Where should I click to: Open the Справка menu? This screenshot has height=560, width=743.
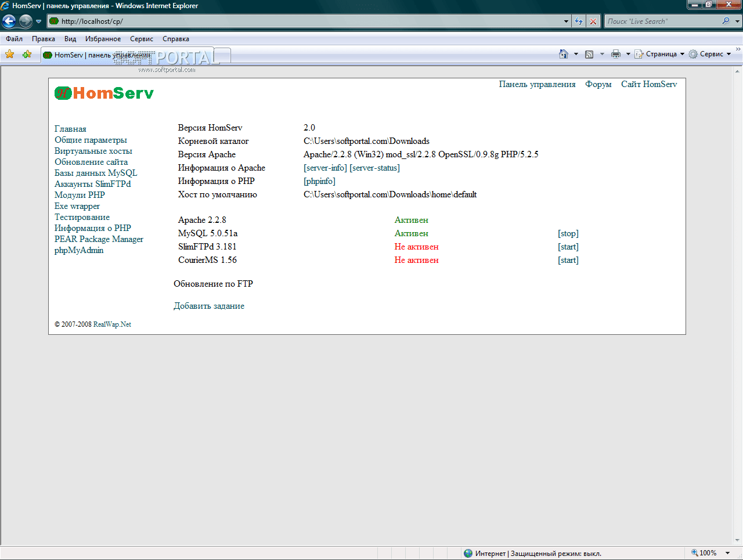pyautogui.click(x=176, y=39)
